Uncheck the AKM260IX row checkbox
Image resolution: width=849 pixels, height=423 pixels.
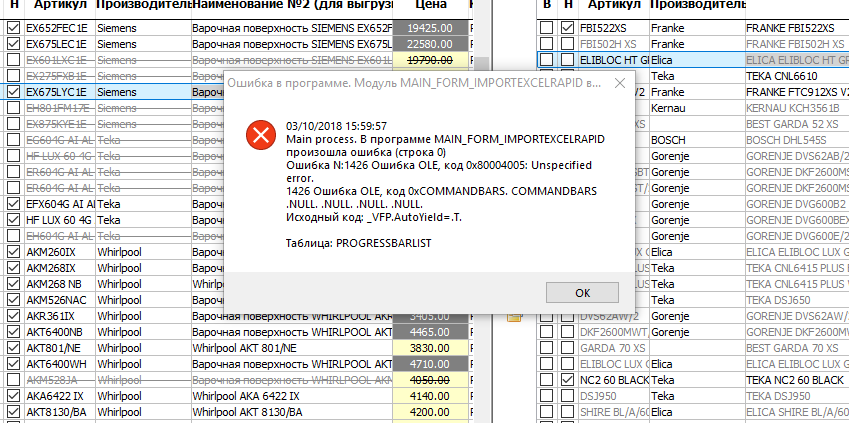pos(14,252)
